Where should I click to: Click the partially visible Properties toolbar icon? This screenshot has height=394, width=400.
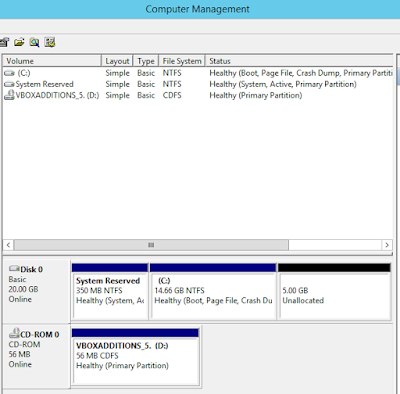(x=4, y=42)
